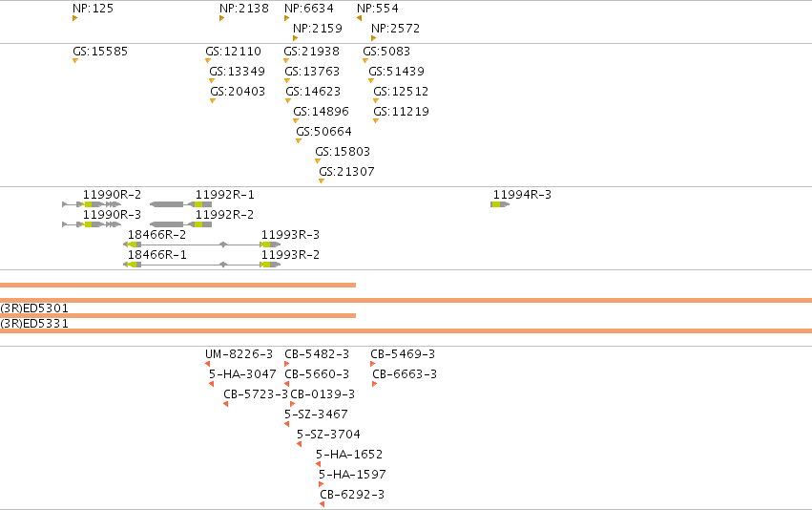Select the 11994R-3 transcript glyph

[500, 204]
